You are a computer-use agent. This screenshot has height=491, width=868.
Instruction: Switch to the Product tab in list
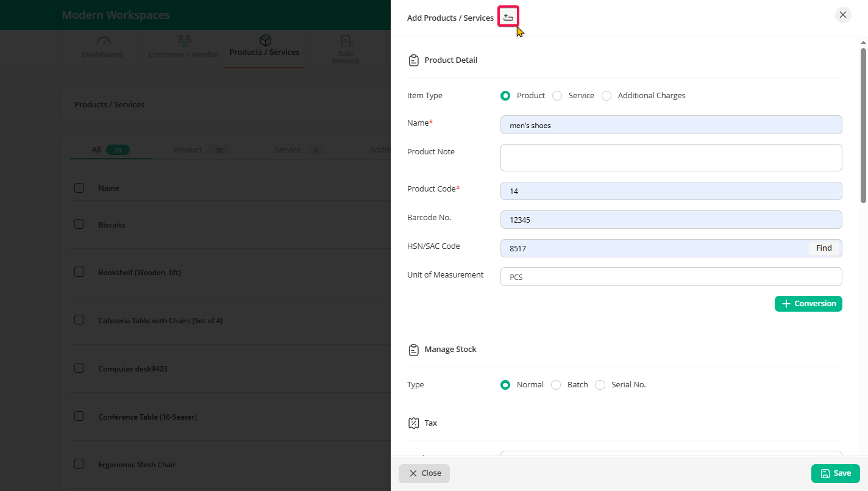pyautogui.click(x=188, y=150)
